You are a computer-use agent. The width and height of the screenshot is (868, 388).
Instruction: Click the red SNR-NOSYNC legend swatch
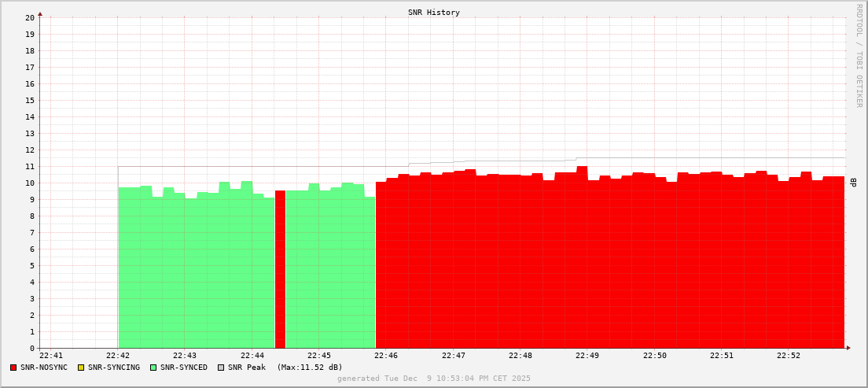coord(13,368)
